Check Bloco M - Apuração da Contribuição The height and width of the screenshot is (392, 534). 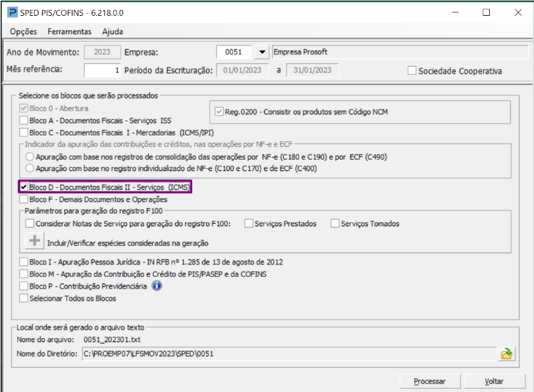pos(24,274)
